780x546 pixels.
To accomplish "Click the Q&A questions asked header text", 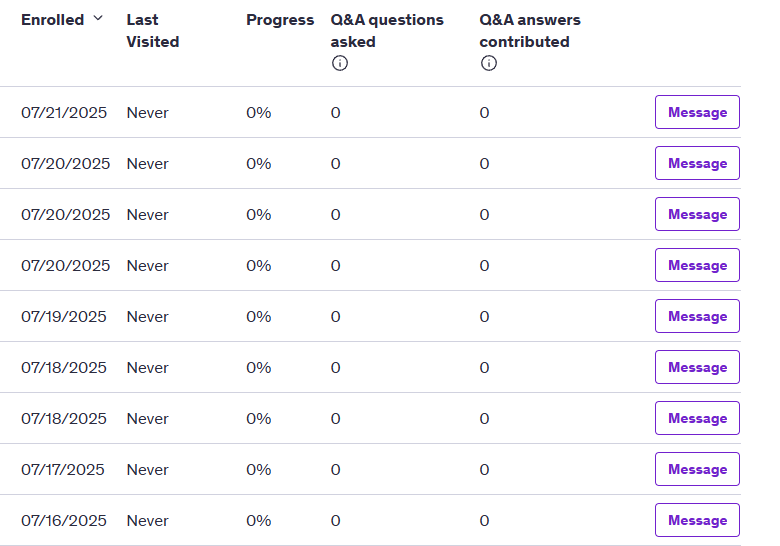I will [x=387, y=31].
